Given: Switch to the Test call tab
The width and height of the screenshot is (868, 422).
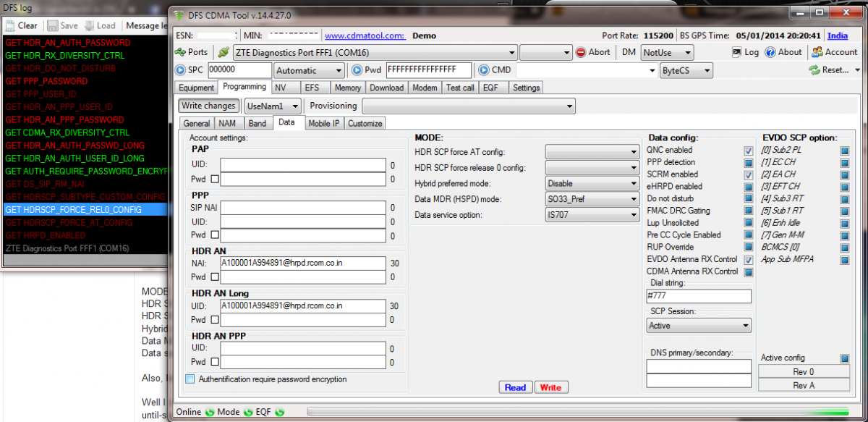Looking at the screenshot, I should (x=460, y=88).
